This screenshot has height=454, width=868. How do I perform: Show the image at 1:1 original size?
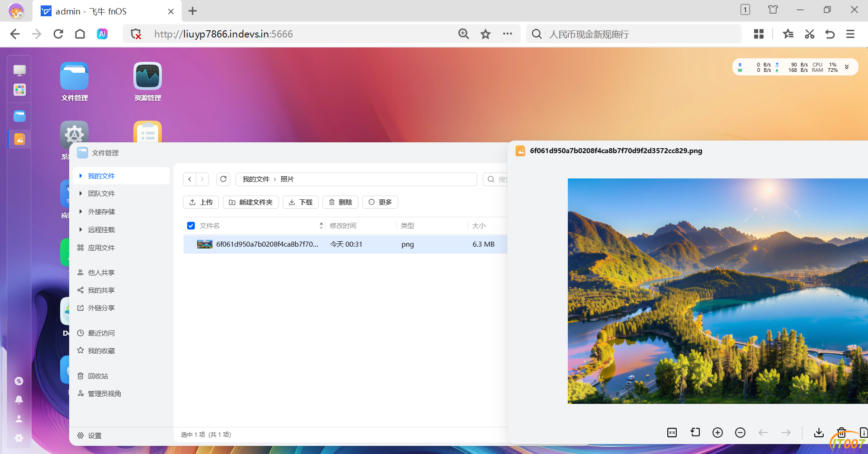click(x=672, y=433)
